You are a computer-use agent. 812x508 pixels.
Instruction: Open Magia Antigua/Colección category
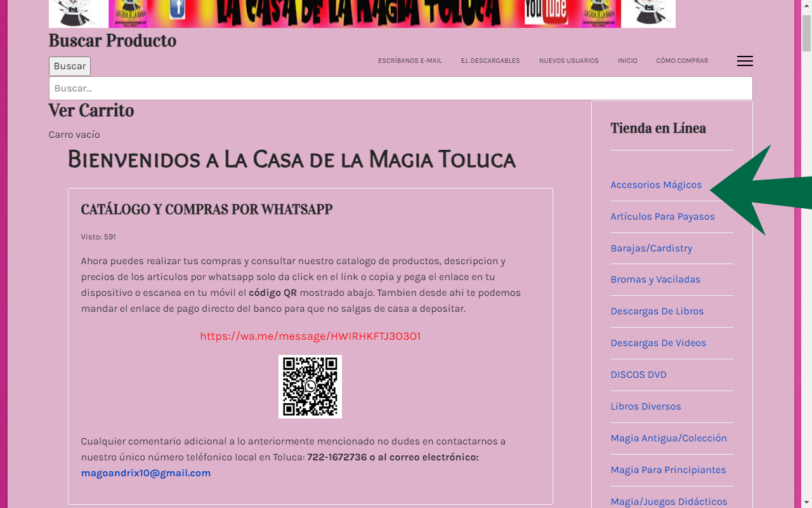(669, 438)
